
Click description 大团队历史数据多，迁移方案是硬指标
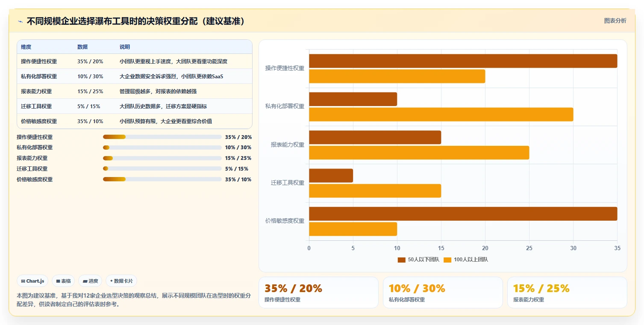point(163,106)
